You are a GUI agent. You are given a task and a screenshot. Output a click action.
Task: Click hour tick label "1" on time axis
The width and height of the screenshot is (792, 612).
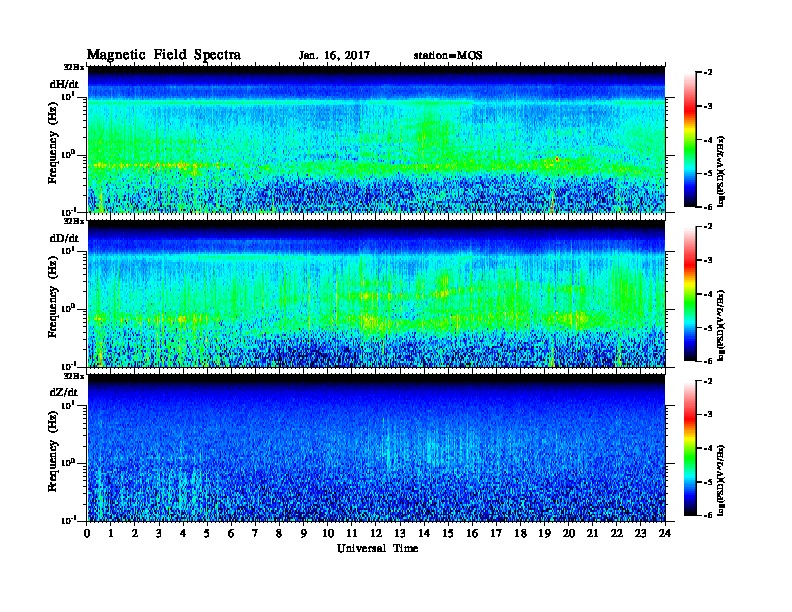pyautogui.click(x=111, y=534)
